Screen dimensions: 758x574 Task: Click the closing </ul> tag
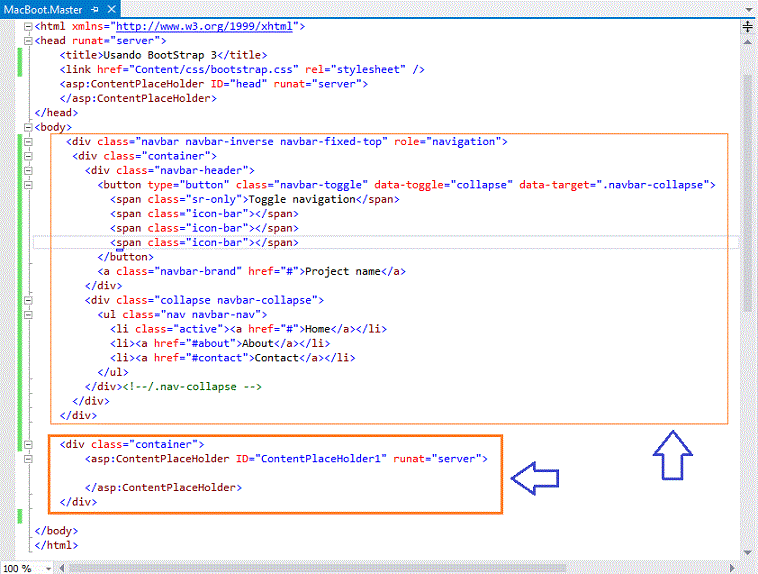click(x=113, y=372)
